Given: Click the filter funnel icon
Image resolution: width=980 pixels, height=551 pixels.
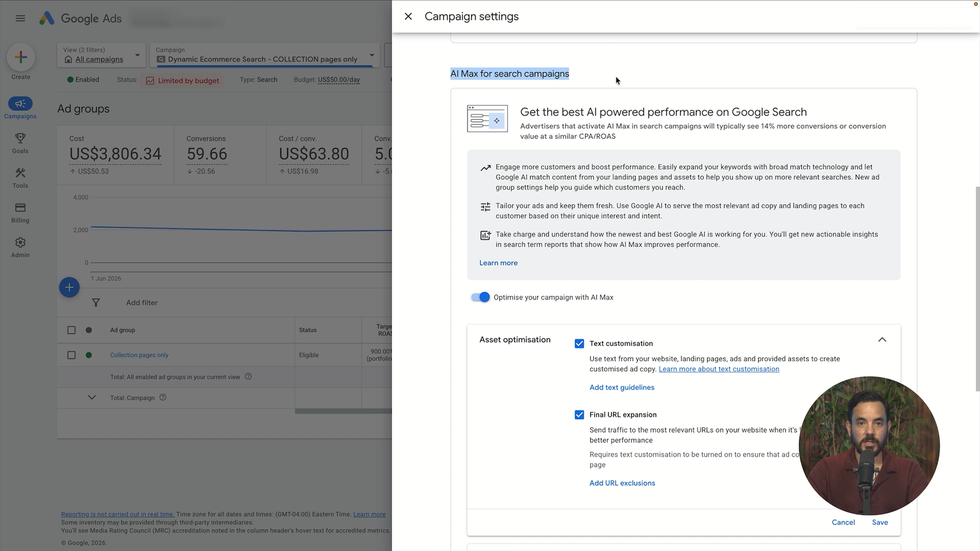Looking at the screenshot, I should pyautogui.click(x=96, y=303).
